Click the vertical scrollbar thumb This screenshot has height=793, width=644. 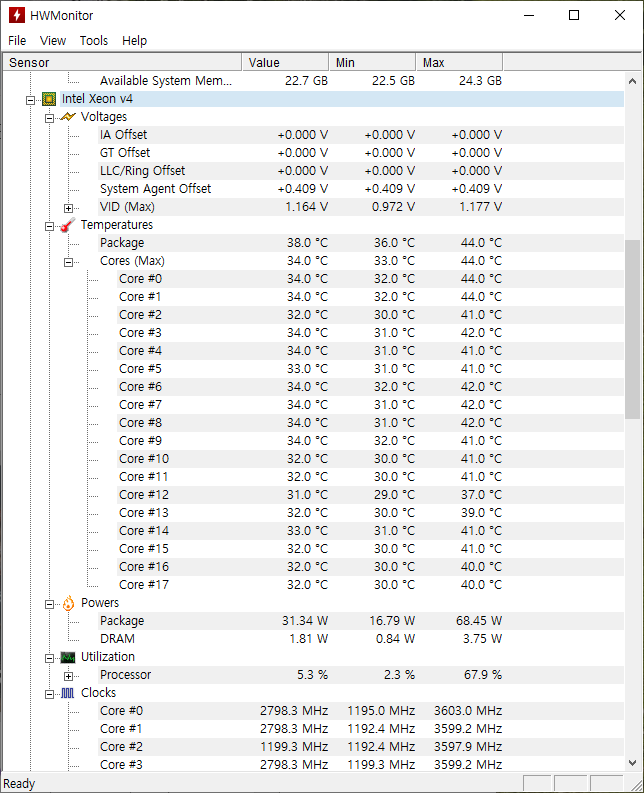[632, 329]
